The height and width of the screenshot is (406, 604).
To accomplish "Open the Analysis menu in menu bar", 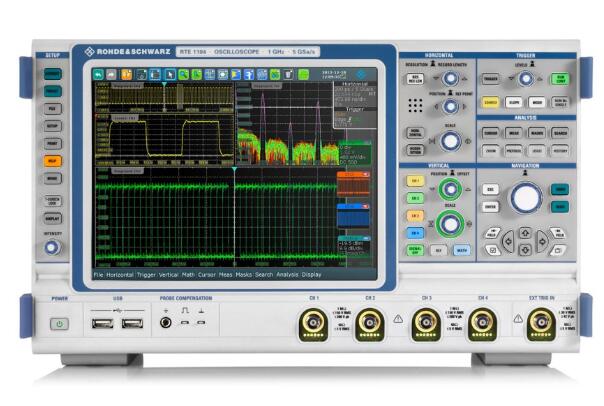I will point(287,273).
